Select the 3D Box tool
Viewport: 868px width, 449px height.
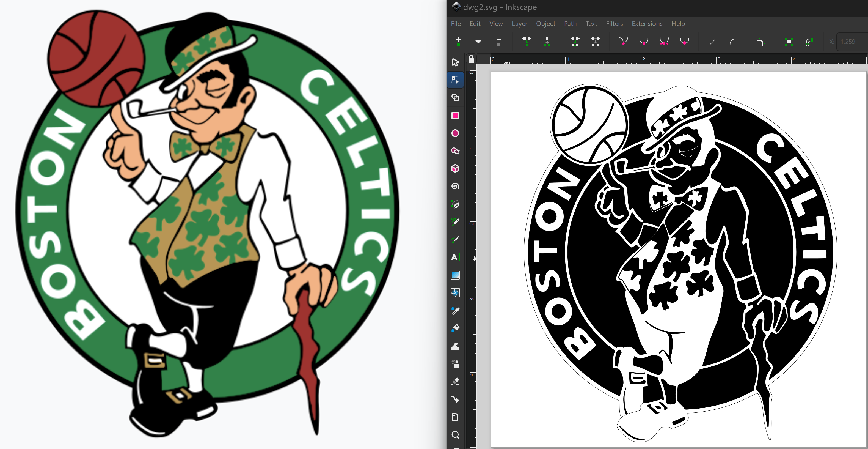(x=455, y=169)
